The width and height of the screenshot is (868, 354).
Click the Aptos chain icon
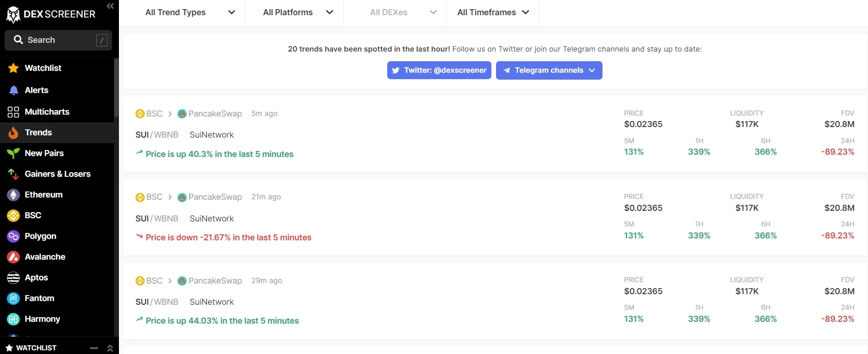(13, 278)
